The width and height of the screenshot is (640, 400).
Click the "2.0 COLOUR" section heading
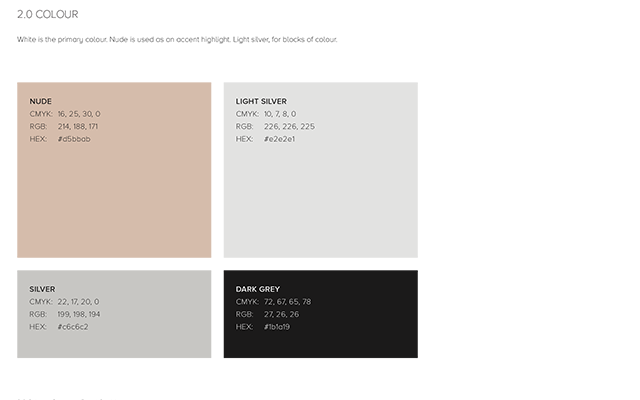(48, 15)
